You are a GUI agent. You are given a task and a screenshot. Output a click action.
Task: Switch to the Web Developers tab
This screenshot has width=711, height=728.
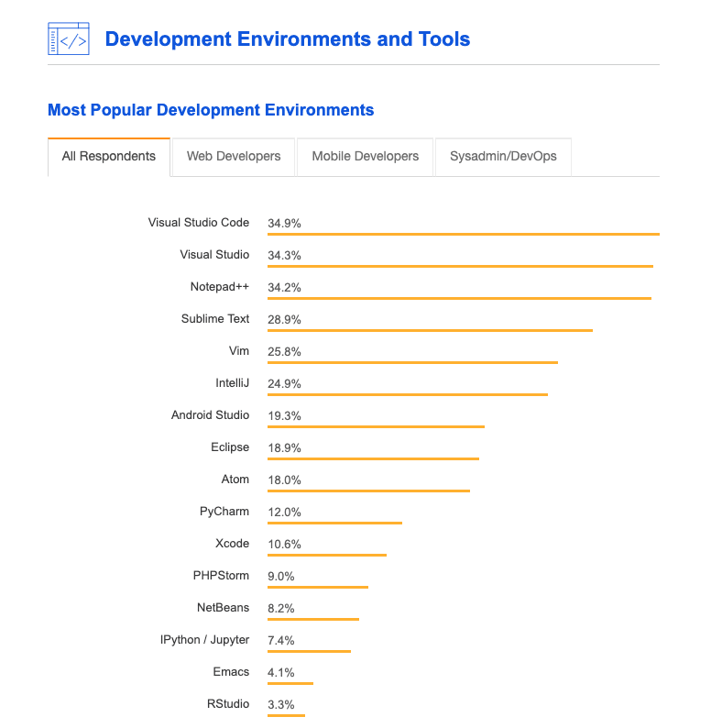pos(234,157)
